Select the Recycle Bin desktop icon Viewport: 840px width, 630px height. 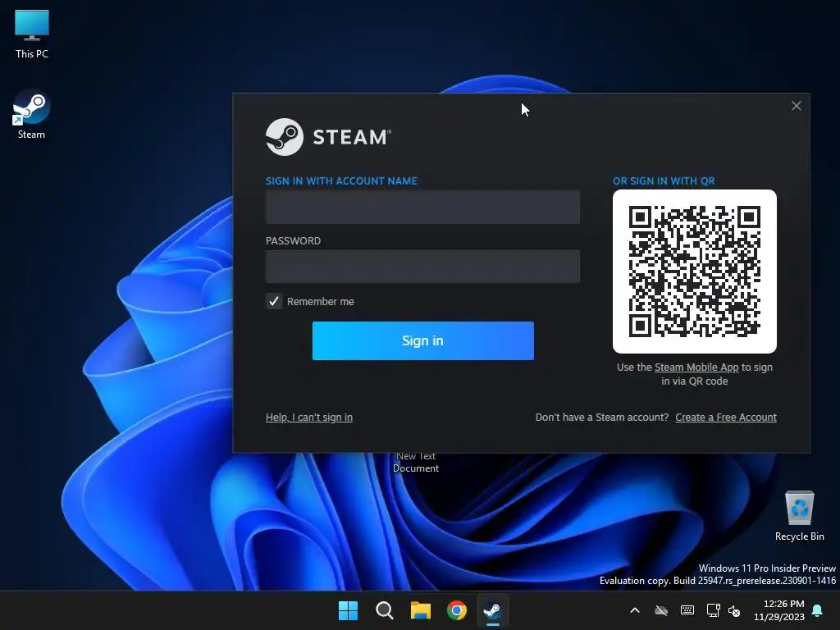click(799, 516)
